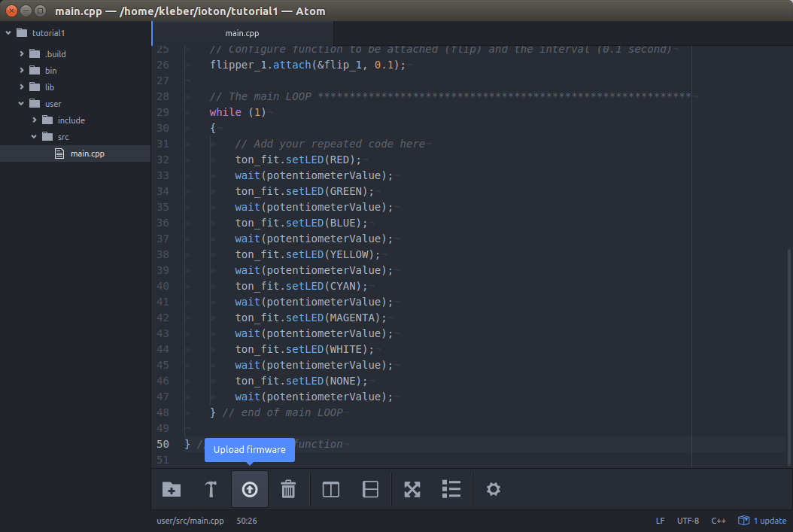Click the split vertical columns icon
793x532 pixels.
[x=331, y=489]
